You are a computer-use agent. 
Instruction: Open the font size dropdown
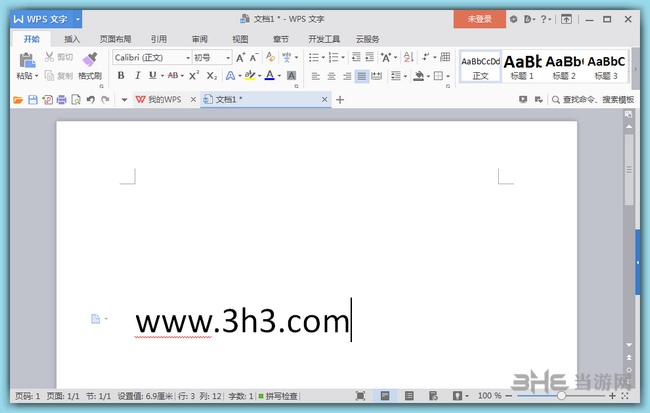pyautogui.click(x=228, y=58)
